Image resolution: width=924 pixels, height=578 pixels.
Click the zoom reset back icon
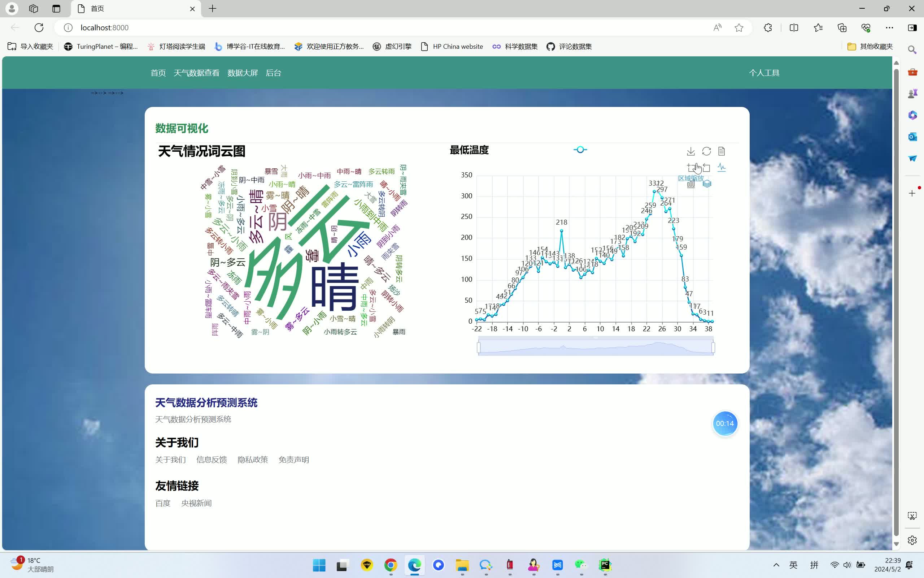(706, 167)
